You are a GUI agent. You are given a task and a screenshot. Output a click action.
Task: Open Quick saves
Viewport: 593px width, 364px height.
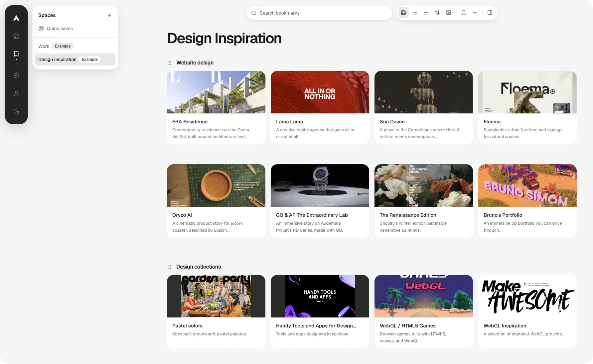[x=75, y=29]
